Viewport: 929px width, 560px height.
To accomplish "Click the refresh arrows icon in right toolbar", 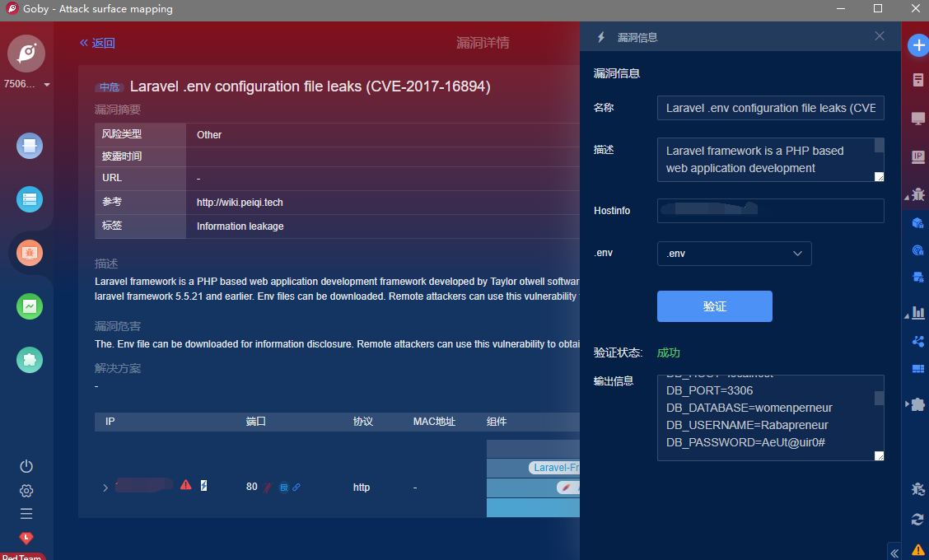I will [917, 519].
